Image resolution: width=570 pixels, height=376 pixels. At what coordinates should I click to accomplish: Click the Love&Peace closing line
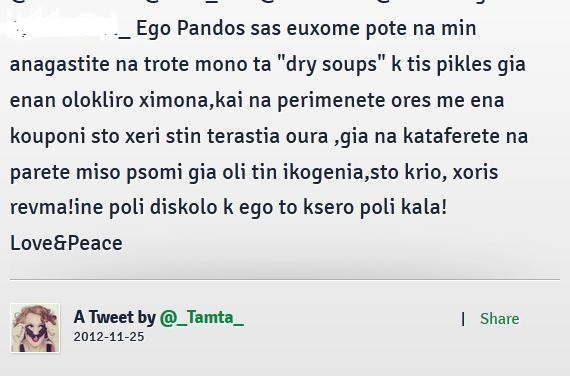click(66, 243)
